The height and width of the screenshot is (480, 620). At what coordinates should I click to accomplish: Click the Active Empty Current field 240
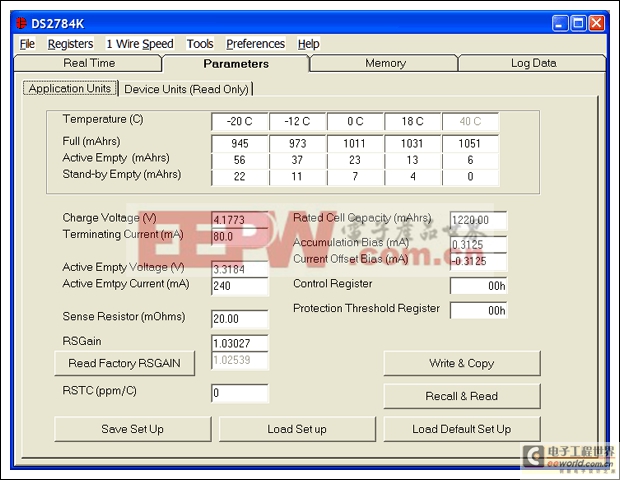point(240,286)
